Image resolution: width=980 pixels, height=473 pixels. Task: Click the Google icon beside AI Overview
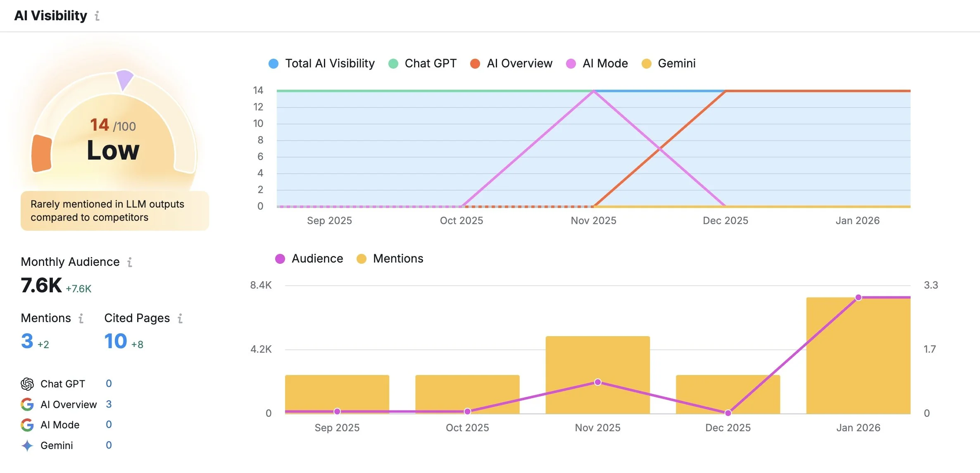point(27,404)
